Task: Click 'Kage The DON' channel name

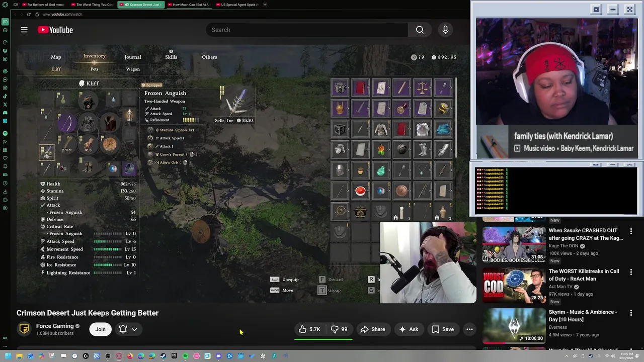Action: point(563,246)
